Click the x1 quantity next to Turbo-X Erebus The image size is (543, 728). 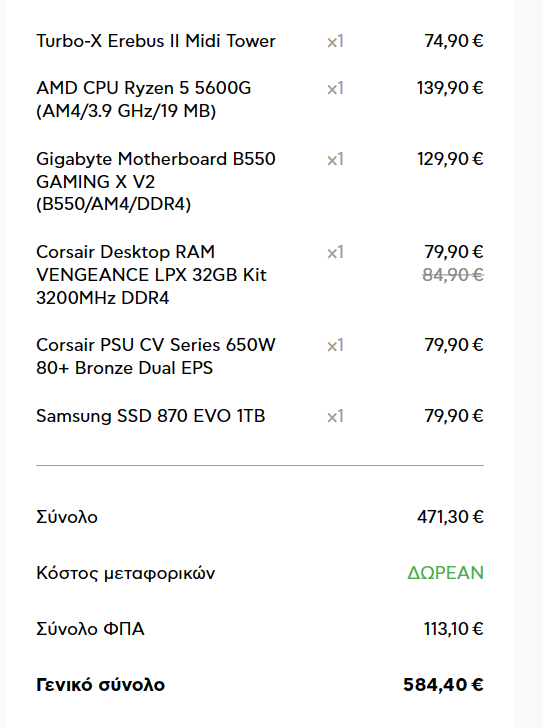(x=335, y=42)
